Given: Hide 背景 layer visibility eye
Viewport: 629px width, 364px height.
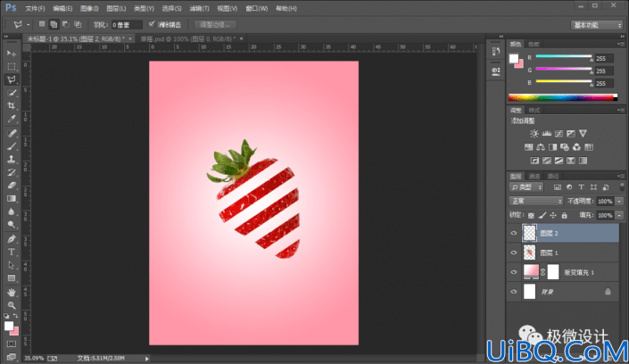Looking at the screenshot, I should point(514,292).
